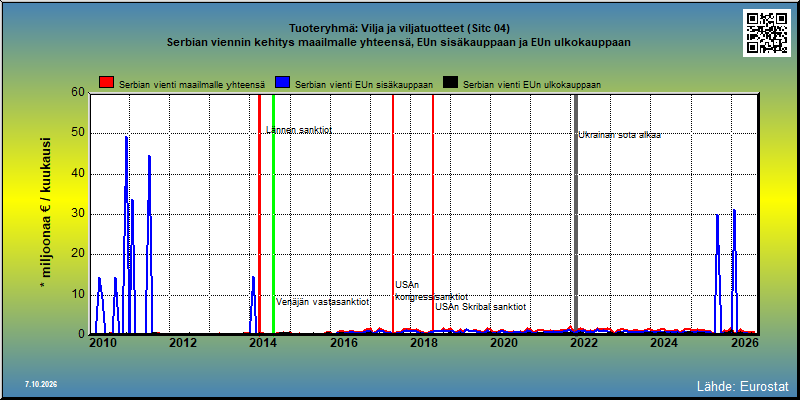Click the x-axis year label 2020

[x=503, y=343]
